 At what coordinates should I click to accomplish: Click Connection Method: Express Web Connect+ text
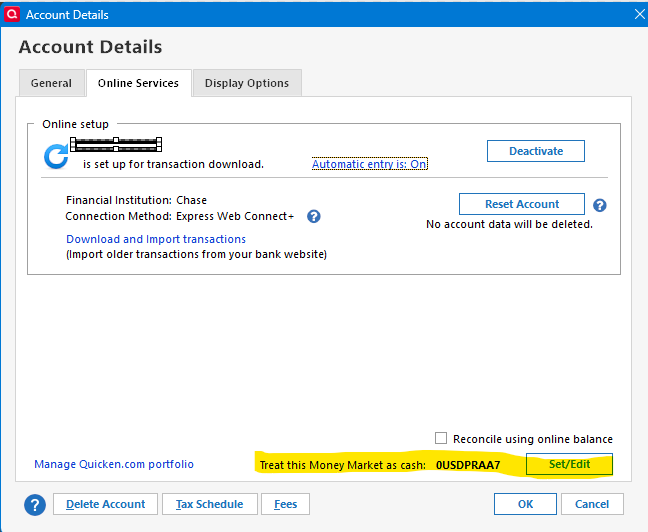(180, 216)
